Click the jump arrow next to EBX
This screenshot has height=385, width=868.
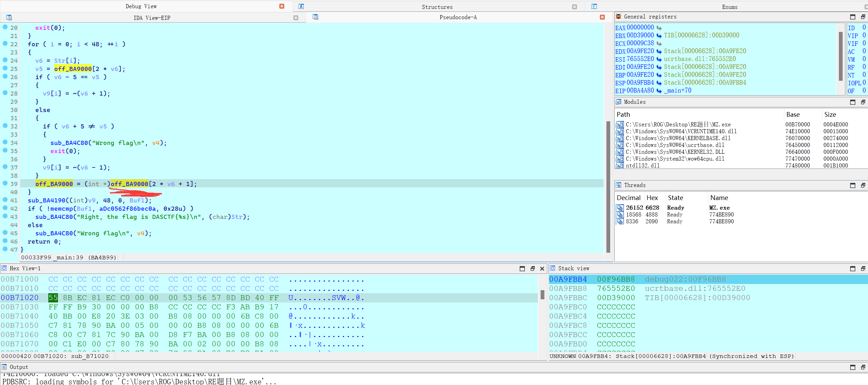coord(659,36)
